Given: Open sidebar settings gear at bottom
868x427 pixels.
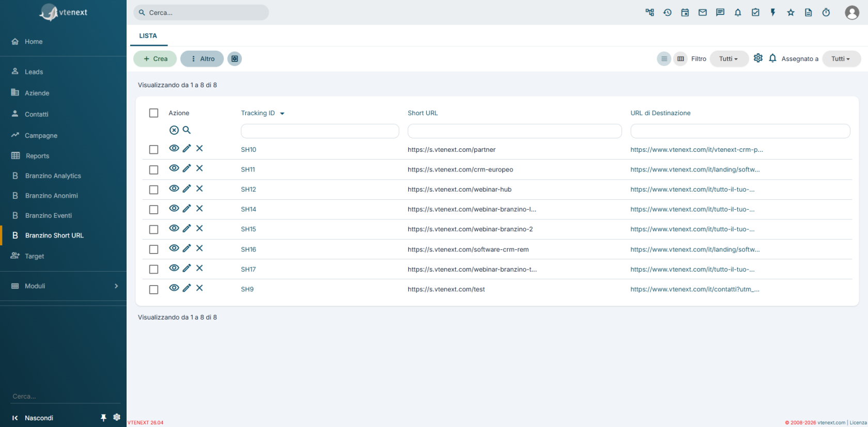Looking at the screenshot, I should click(x=117, y=417).
